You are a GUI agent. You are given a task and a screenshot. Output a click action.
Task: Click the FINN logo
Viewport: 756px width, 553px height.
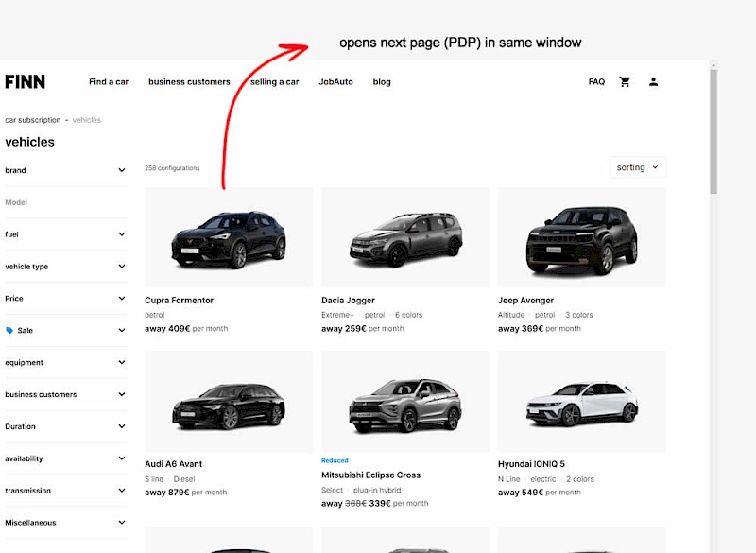[25, 82]
